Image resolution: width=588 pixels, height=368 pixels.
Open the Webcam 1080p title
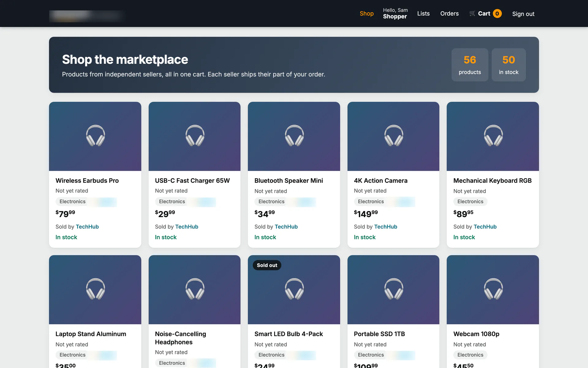click(476, 334)
